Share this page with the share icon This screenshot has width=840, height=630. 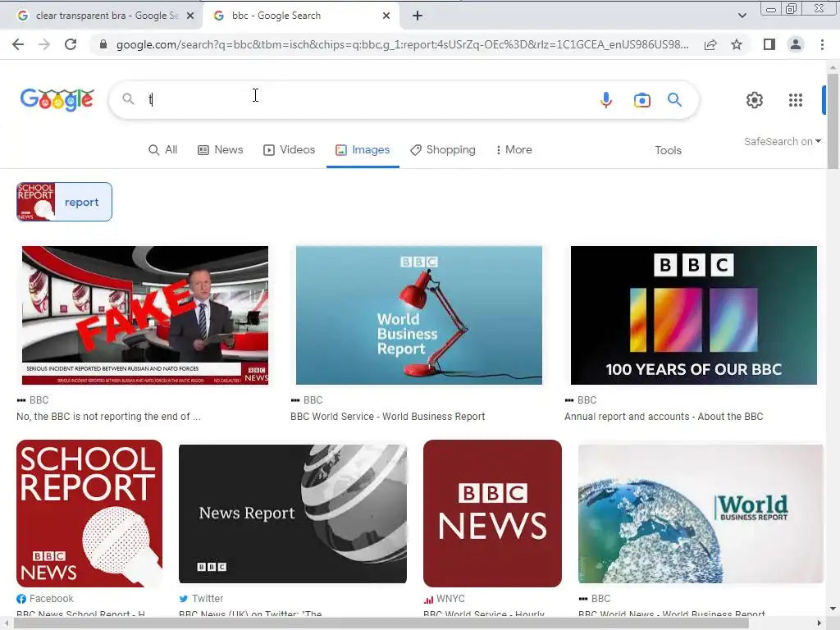(x=710, y=44)
